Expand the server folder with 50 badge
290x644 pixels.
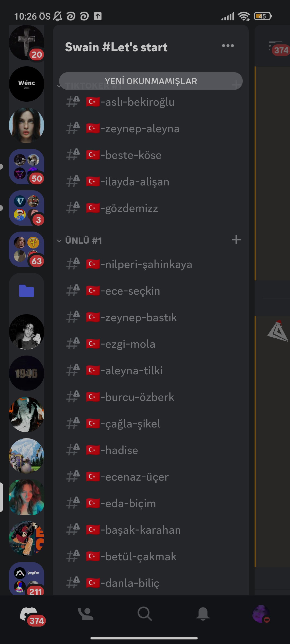(x=27, y=167)
